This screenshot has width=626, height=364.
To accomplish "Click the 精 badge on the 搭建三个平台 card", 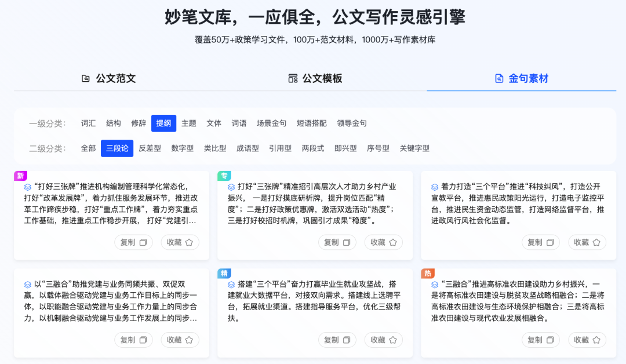I will [x=224, y=272].
